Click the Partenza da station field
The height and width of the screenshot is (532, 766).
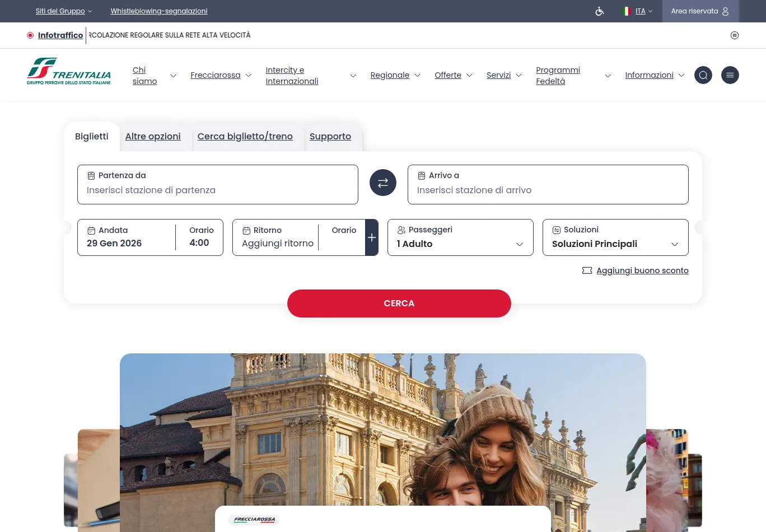pos(217,190)
